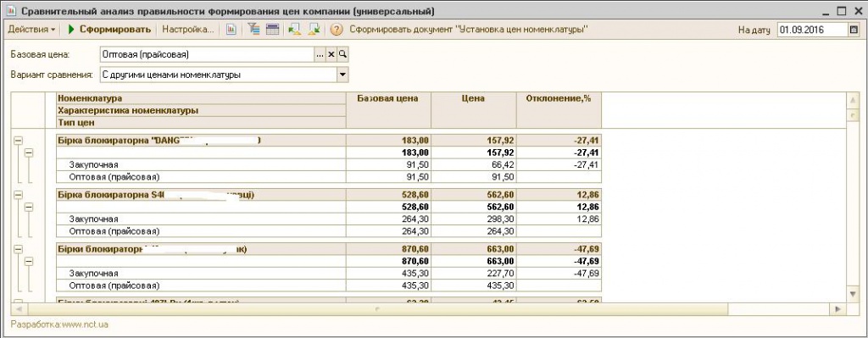Screen dimensions: 868x338
Task: Click the Номенклатура column header
Action: pos(201,98)
